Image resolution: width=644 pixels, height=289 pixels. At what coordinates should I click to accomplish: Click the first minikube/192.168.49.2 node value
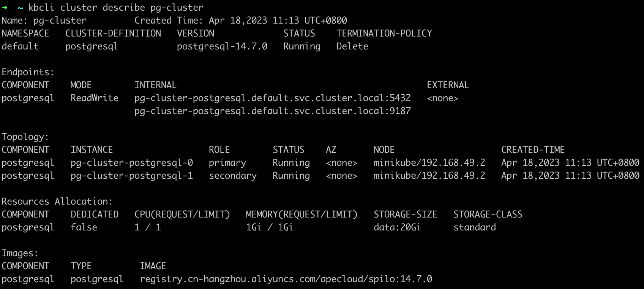(x=429, y=163)
